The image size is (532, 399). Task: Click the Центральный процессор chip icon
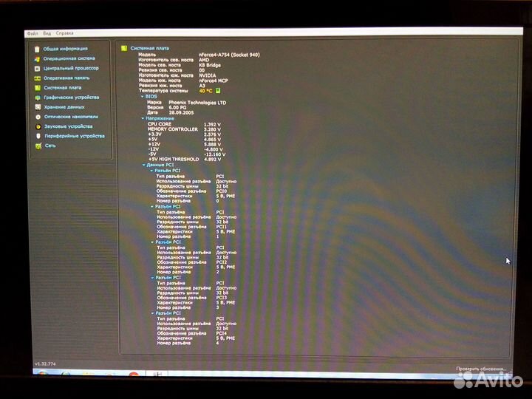click(x=38, y=69)
